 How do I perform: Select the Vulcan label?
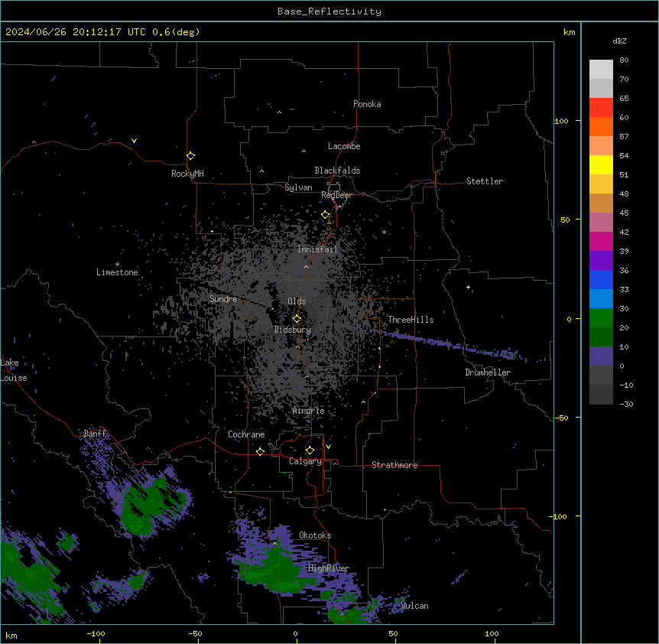(414, 606)
